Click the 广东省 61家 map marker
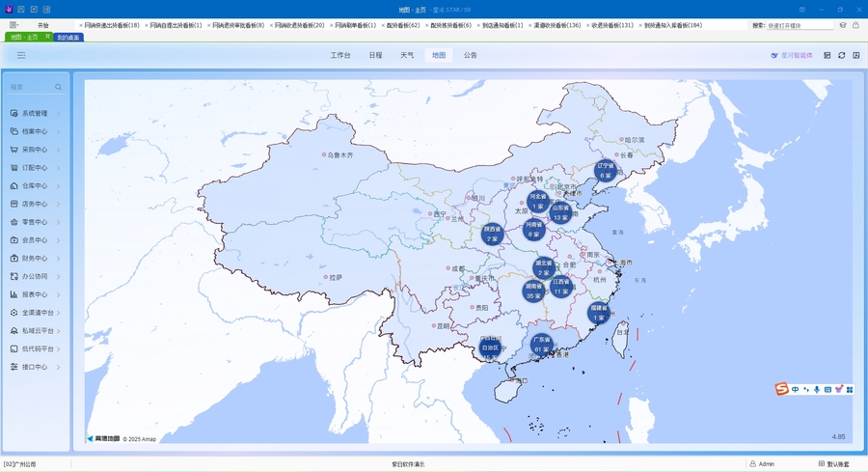Image resolution: width=868 pixels, height=472 pixels. (x=541, y=345)
